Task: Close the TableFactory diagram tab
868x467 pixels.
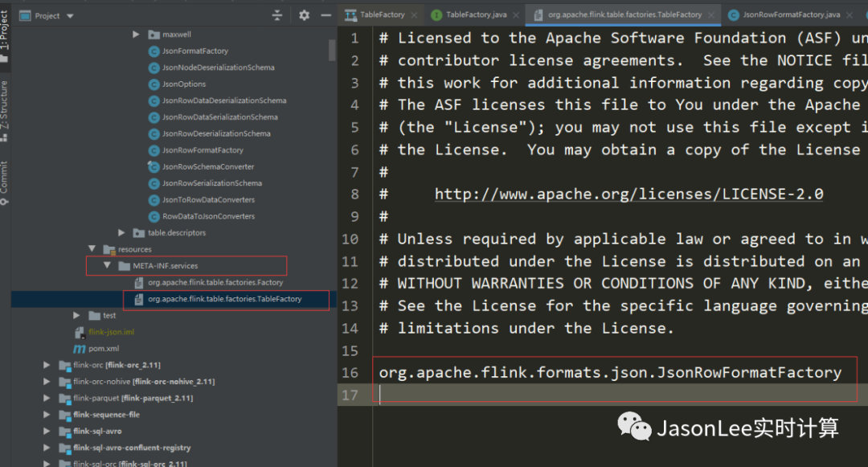Action: pos(414,15)
